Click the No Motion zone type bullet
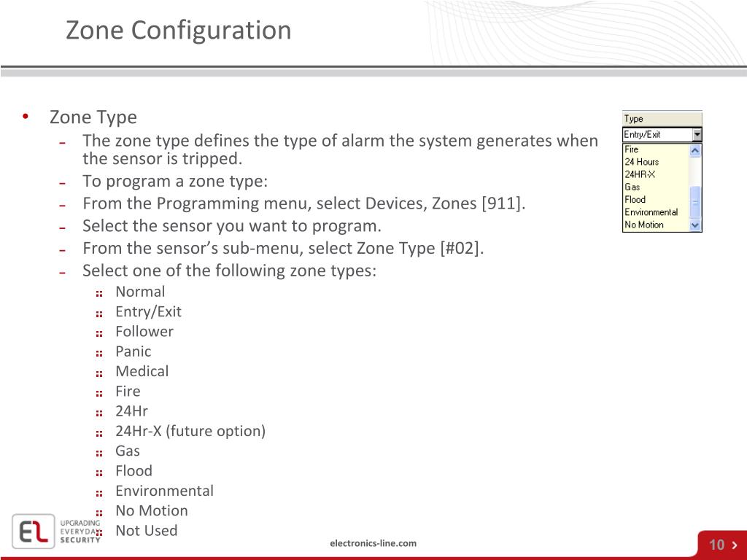 [152, 510]
